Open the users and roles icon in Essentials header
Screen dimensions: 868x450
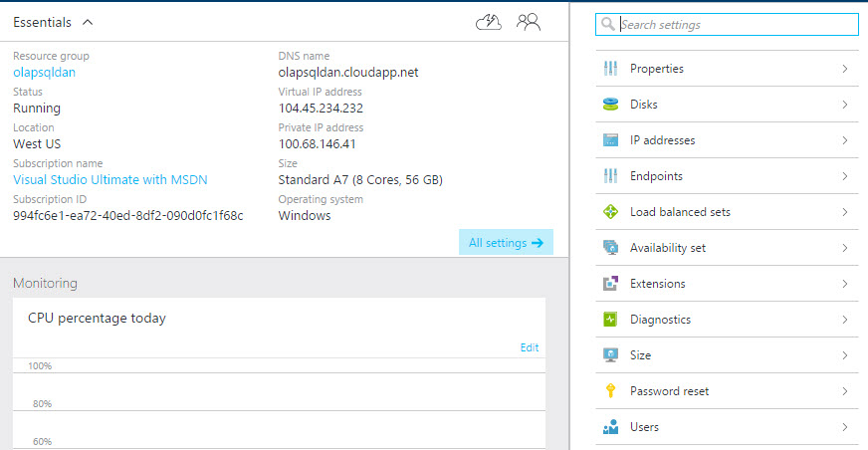[x=529, y=22]
